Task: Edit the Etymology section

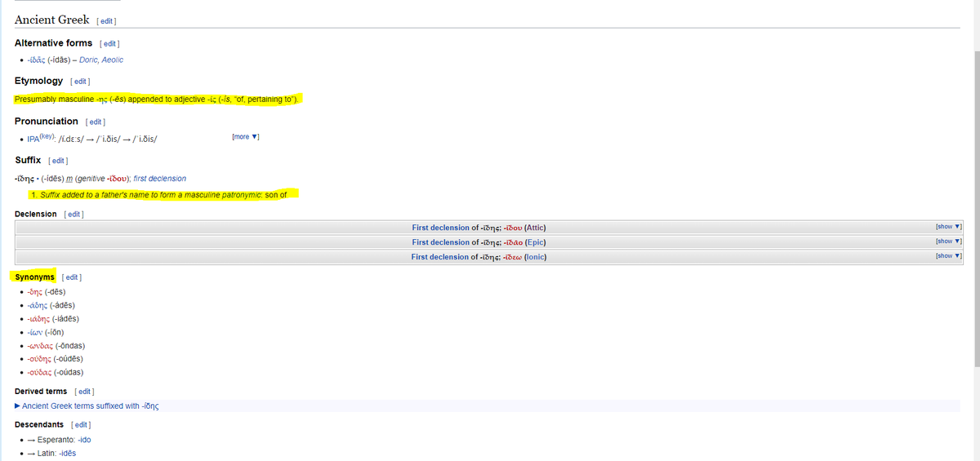Action: tap(81, 82)
